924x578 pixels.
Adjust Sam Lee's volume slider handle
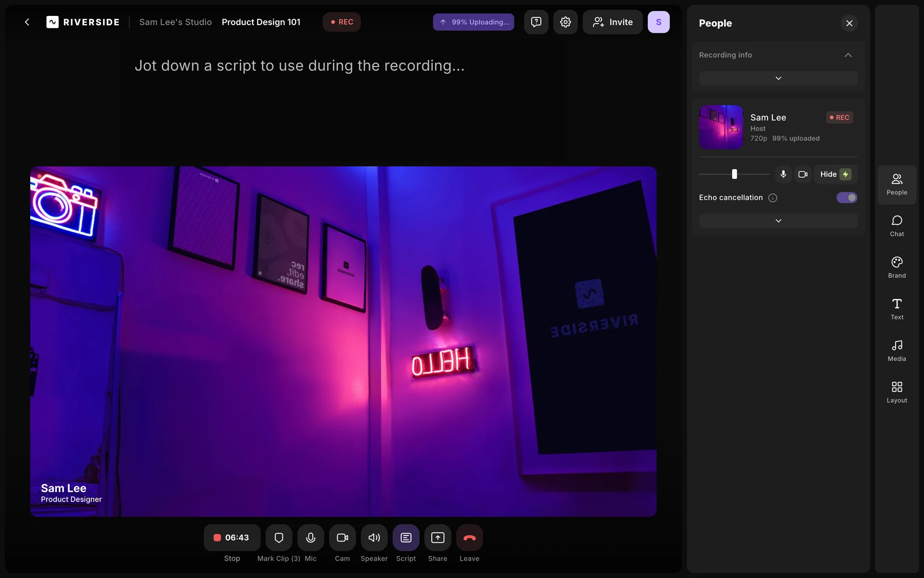(734, 174)
